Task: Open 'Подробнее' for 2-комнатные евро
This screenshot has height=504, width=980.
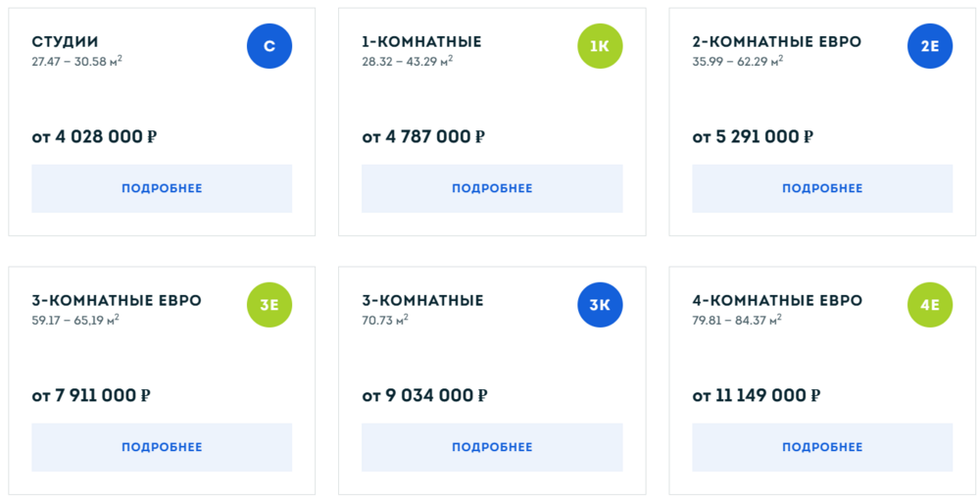Action: click(x=822, y=188)
